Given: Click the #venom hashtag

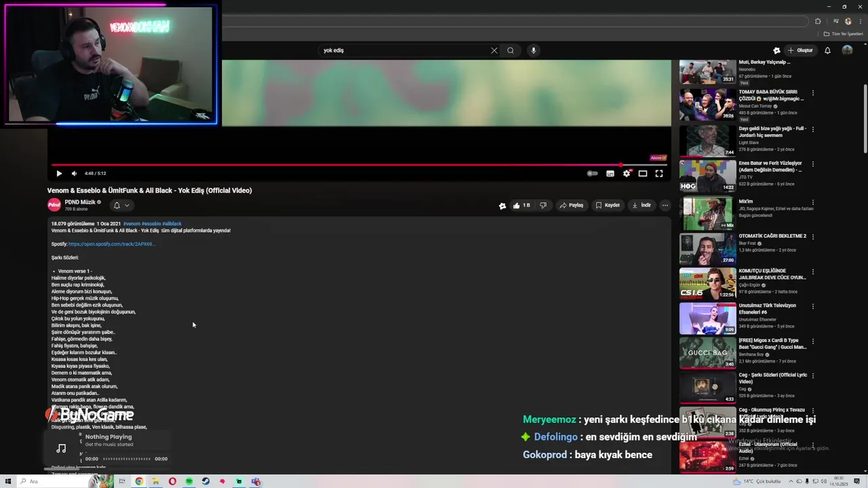Looking at the screenshot, I should coord(132,224).
